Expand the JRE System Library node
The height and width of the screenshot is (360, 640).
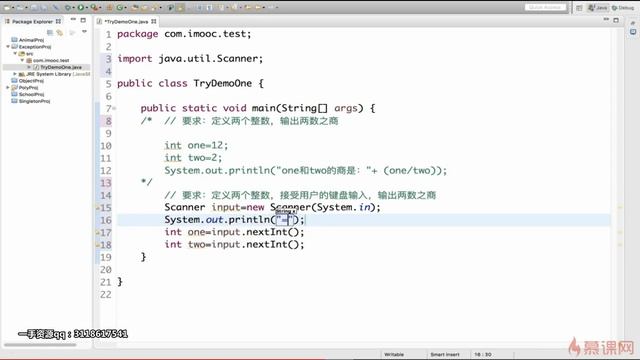[15, 74]
